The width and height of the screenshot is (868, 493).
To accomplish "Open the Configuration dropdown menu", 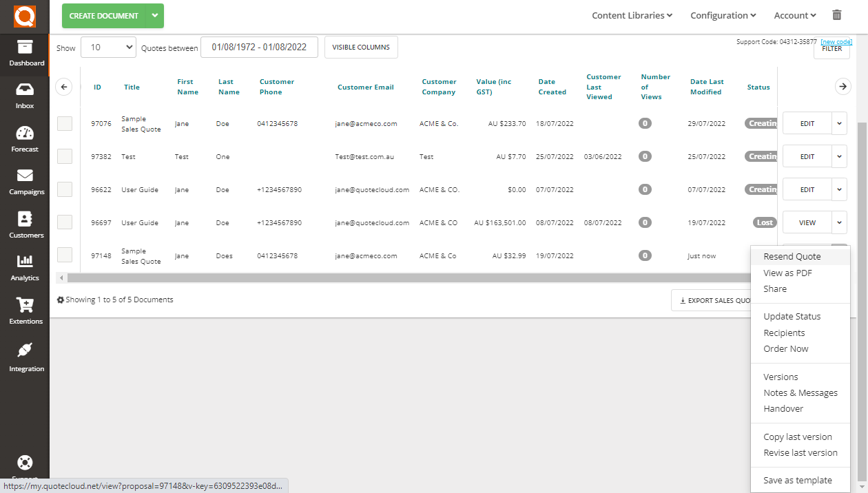I will click(x=723, y=14).
